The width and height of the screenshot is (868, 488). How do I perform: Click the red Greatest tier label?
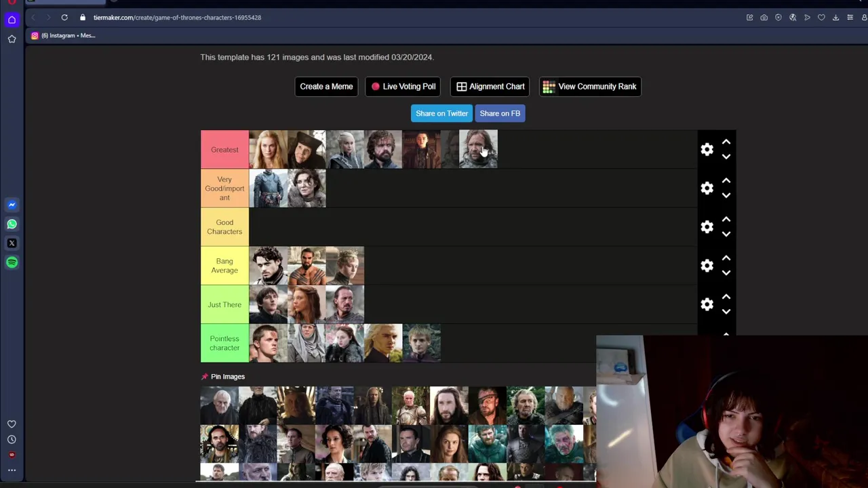(224, 149)
